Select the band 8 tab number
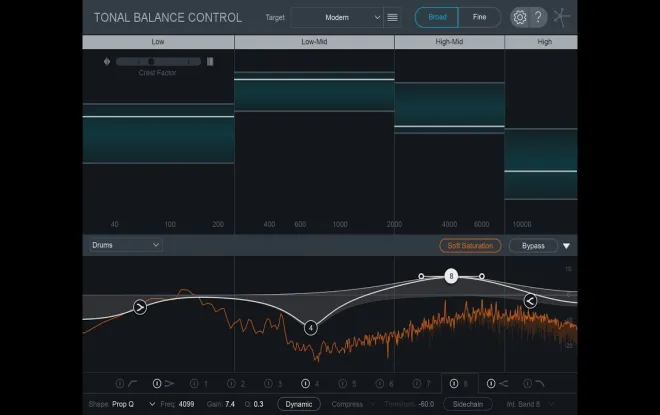This screenshot has height=415, width=660. (466, 384)
